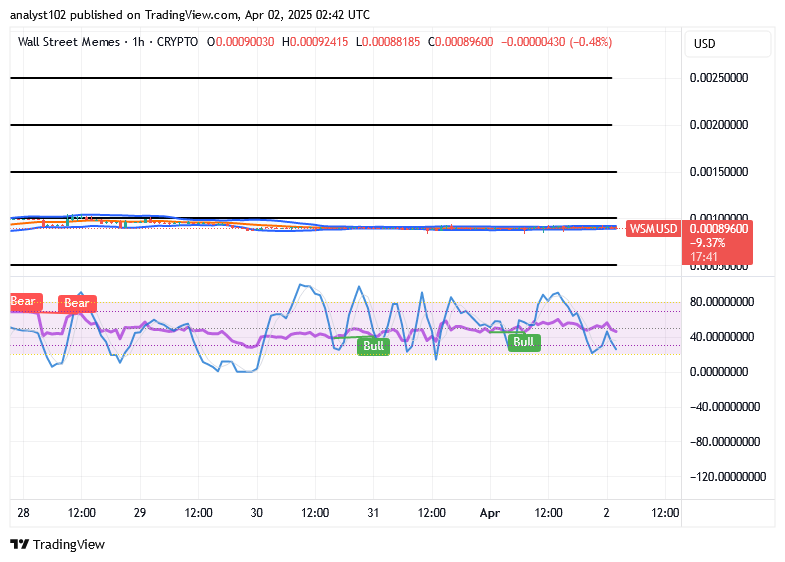Click the 0.00250000 price axis label
The width and height of the screenshot is (785, 562).
(719, 78)
